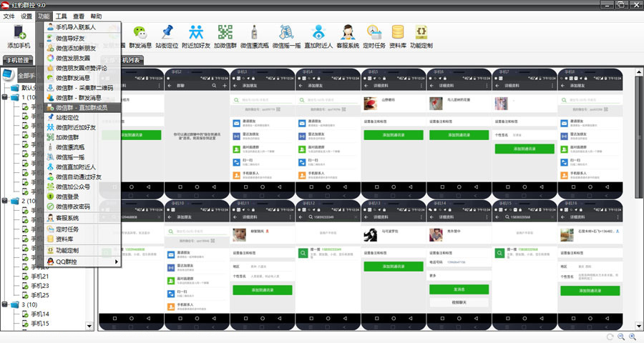644x343 pixels.
Task: Choose 手机导入联系人 from the menu
Action: (x=82, y=27)
